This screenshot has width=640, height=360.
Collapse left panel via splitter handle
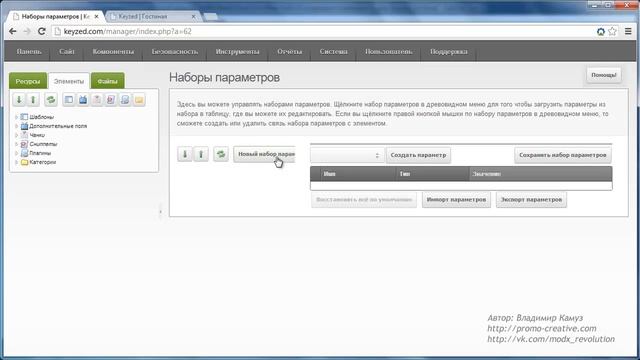click(160, 211)
